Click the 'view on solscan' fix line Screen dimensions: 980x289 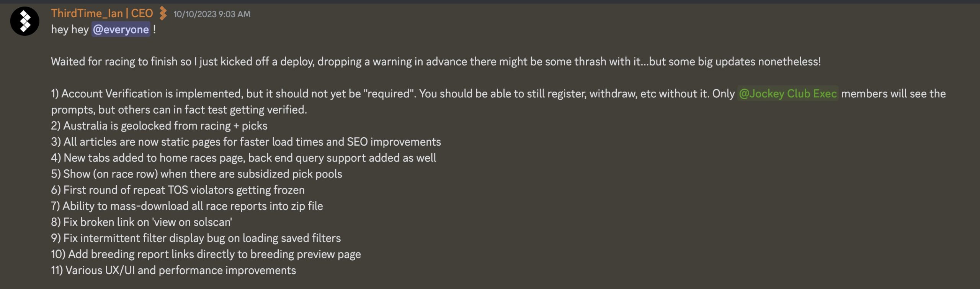click(142, 222)
